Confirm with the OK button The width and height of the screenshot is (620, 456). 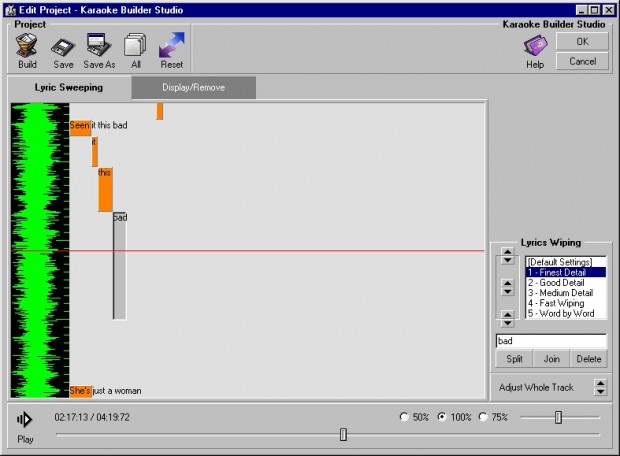click(x=582, y=42)
